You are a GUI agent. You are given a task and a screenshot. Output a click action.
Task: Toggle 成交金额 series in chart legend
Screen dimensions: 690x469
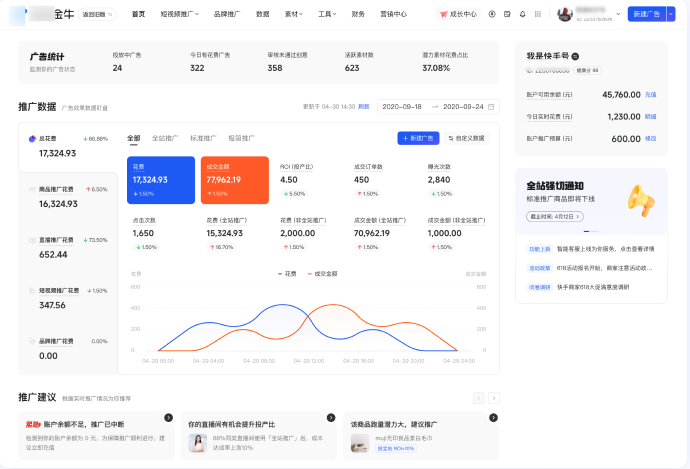[321, 272]
